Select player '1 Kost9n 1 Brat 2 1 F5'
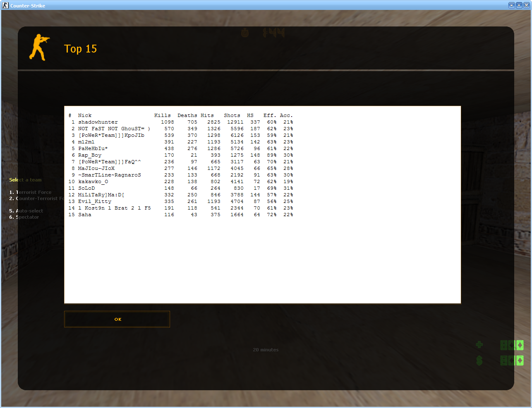 (x=115, y=208)
